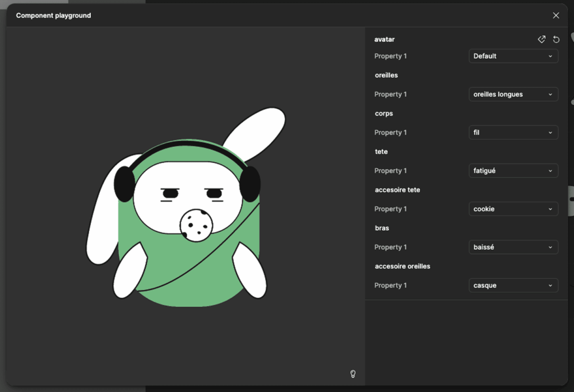The height and width of the screenshot is (392, 574).
Task: Close the Component playground dialog
Action: click(556, 16)
